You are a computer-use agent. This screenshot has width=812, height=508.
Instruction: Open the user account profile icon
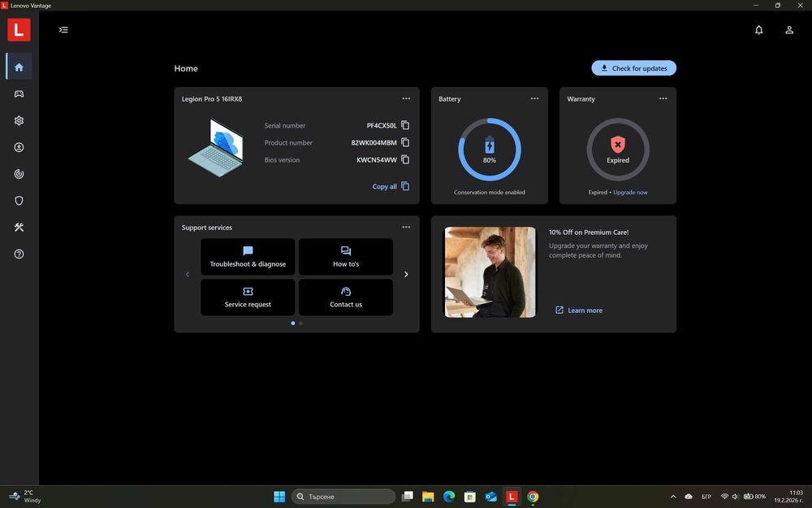(x=789, y=30)
